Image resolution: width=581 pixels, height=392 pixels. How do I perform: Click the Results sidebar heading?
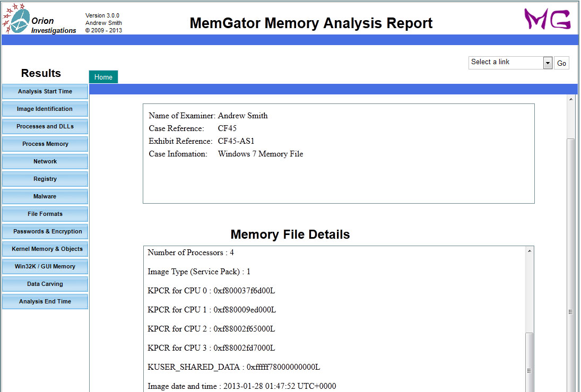coord(41,73)
